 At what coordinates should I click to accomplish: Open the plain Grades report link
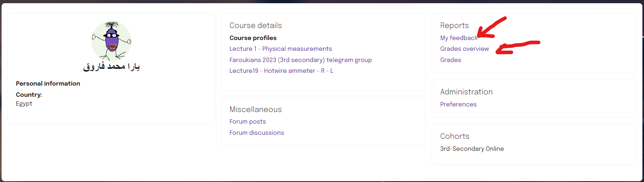450,60
